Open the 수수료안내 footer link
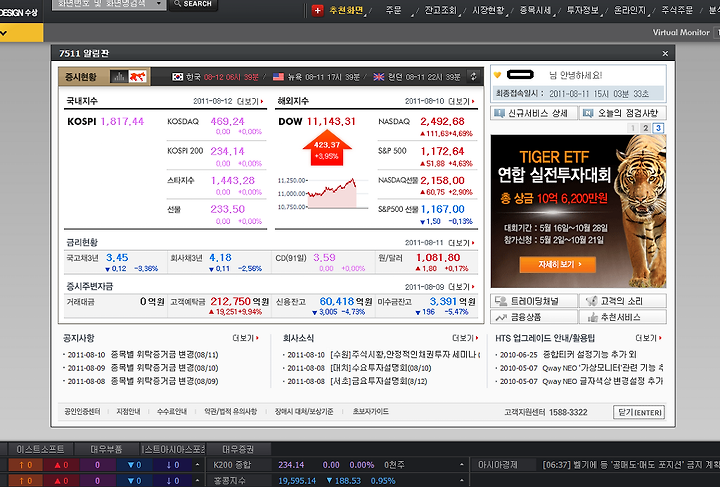Viewport: 720px width, 487px height. (172, 412)
